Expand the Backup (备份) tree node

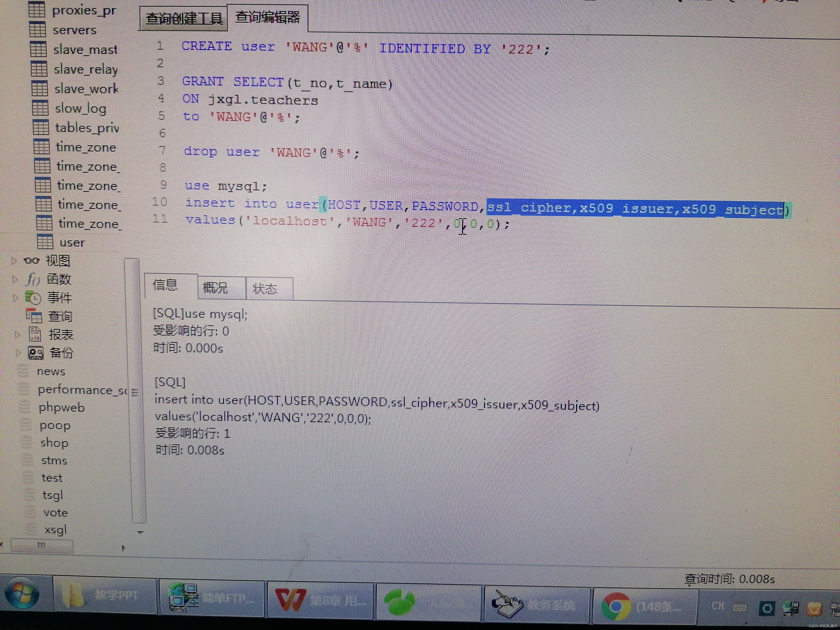[18, 353]
